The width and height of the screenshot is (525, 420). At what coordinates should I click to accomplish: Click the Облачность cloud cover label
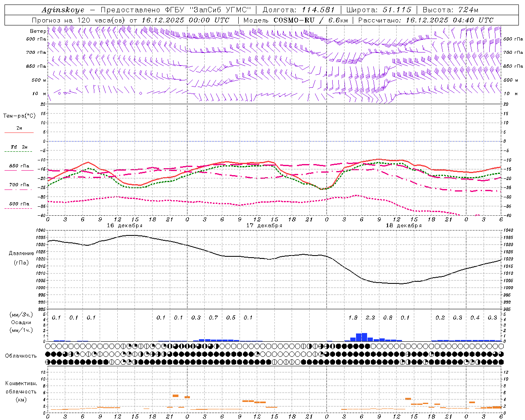[x=21, y=356]
